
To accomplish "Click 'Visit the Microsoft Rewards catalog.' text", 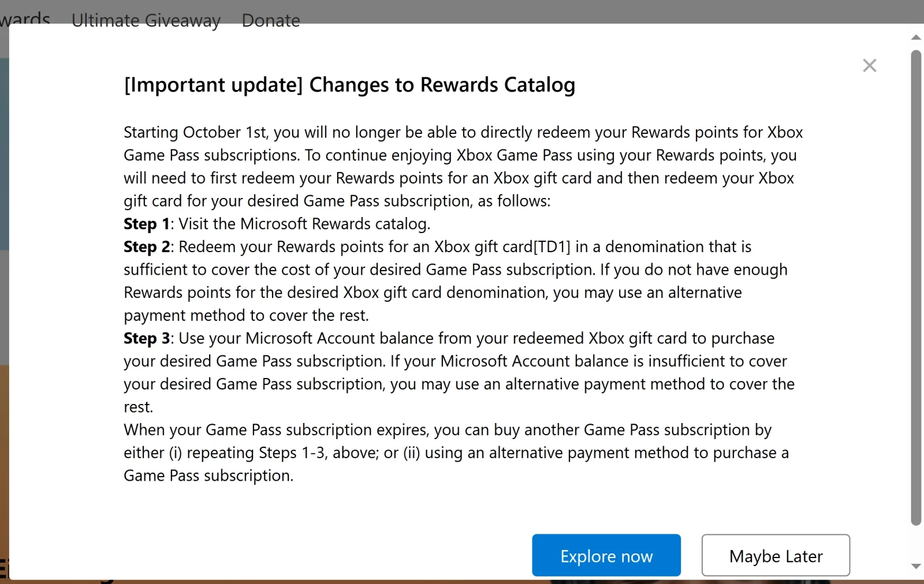I will coord(304,224).
